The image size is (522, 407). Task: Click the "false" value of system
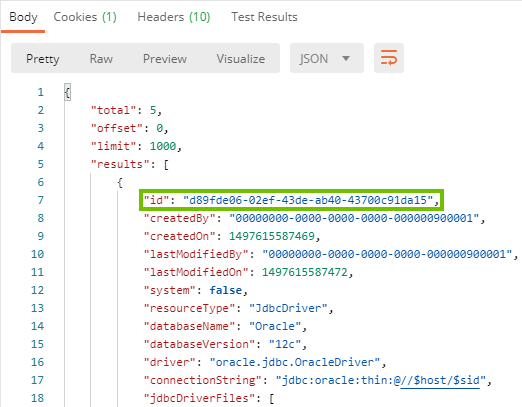(226, 290)
